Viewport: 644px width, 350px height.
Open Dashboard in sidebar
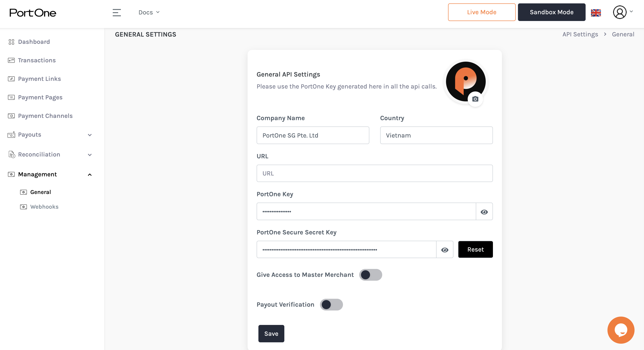tap(34, 42)
